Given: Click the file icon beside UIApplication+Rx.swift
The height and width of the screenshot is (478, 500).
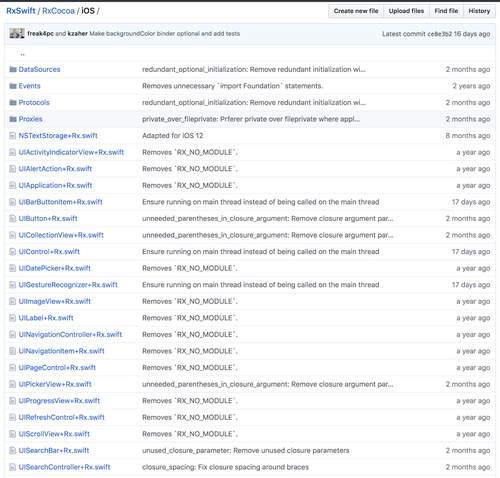Looking at the screenshot, I should point(12,185).
